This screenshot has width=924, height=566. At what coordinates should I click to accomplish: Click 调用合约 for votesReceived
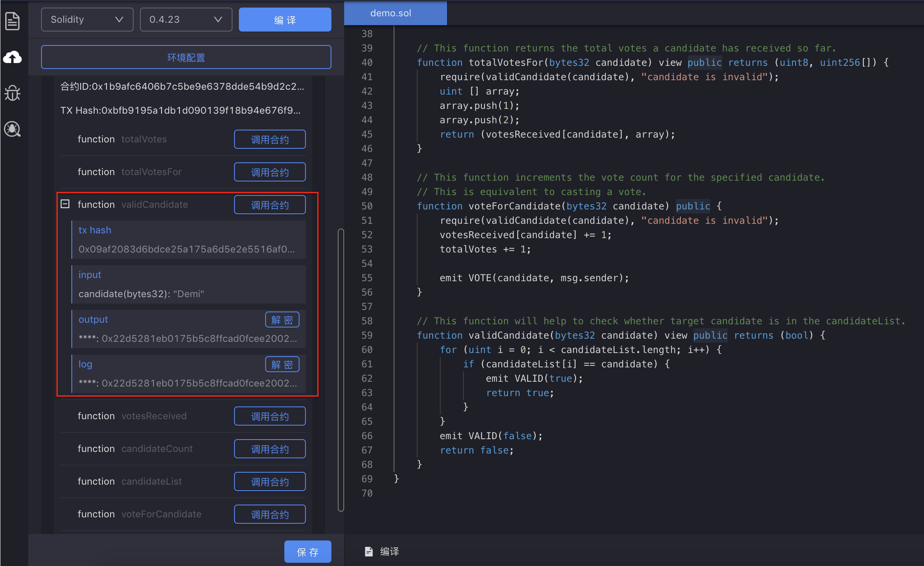click(x=270, y=416)
